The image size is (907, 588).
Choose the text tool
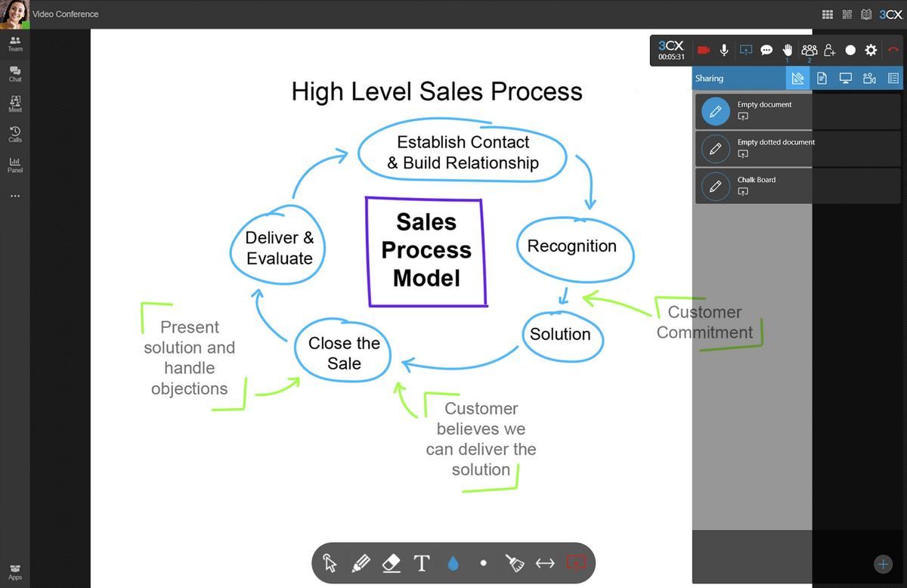422,563
